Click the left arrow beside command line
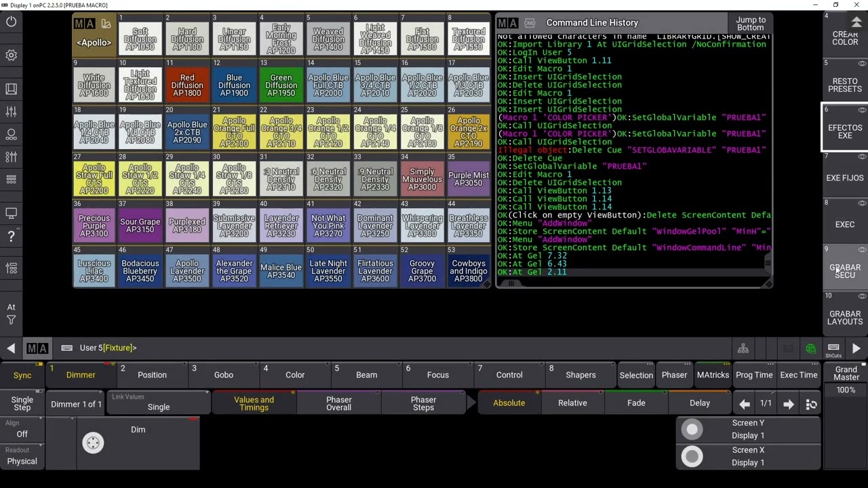Screen dimensions: 868x488 [x=11, y=348]
